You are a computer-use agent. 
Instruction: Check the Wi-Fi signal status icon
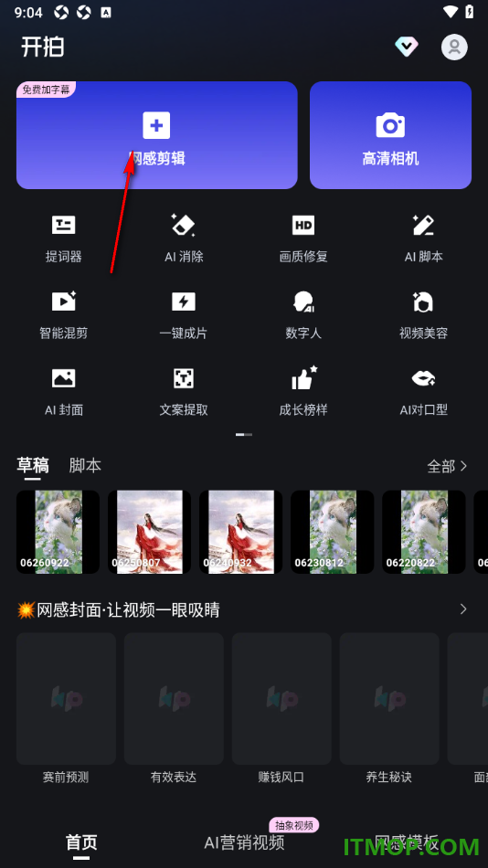pyautogui.click(x=451, y=12)
